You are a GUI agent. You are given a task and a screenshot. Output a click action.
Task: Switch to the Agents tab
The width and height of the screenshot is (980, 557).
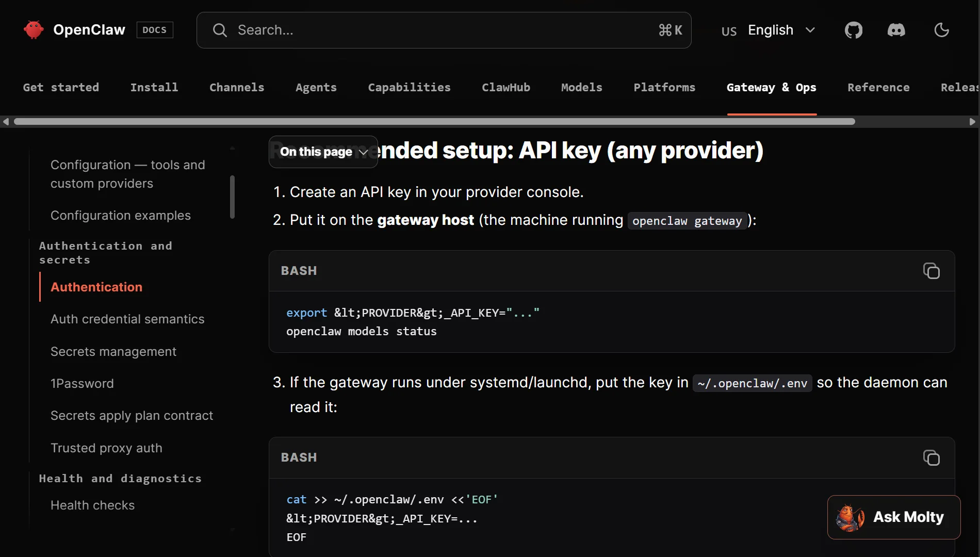[x=316, y=87]
